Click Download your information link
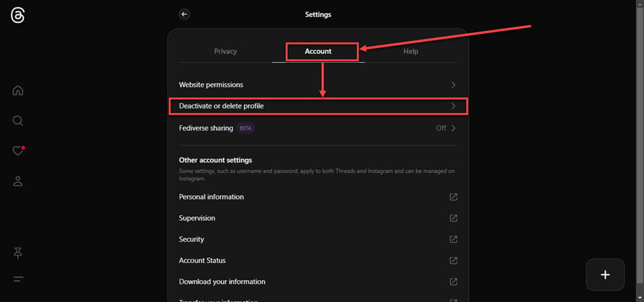The height and width of the screenshot is (302, 644). pos(222,282)
